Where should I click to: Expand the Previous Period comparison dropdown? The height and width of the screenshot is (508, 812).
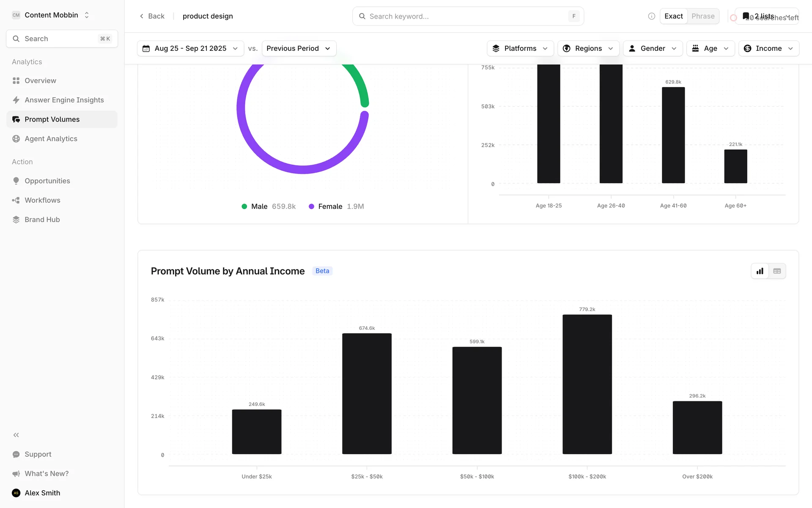tap(299, 48)
